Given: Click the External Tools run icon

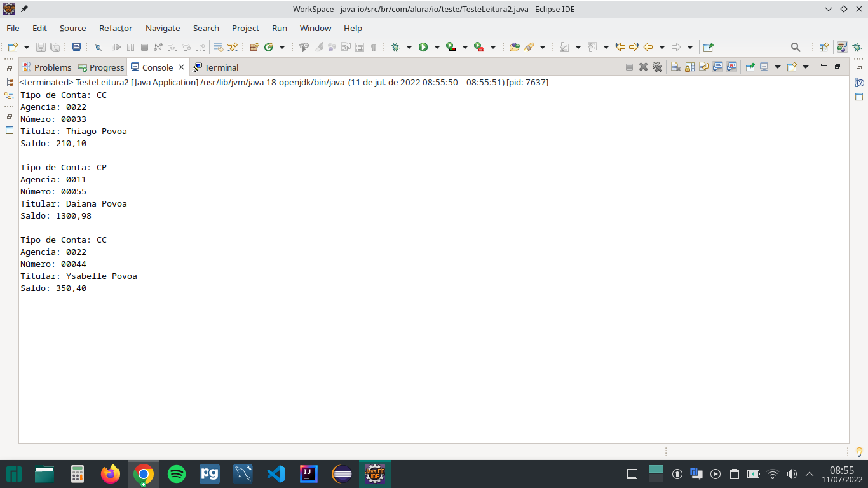Looking at the screenshot, I should (x=479, y=47).
